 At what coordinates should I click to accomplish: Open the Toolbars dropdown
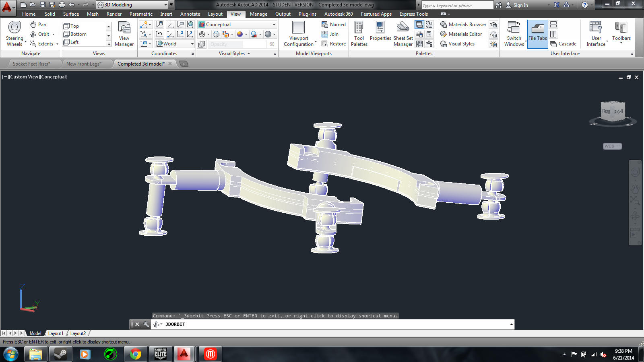pyautogui.click(x=621, y=32)
